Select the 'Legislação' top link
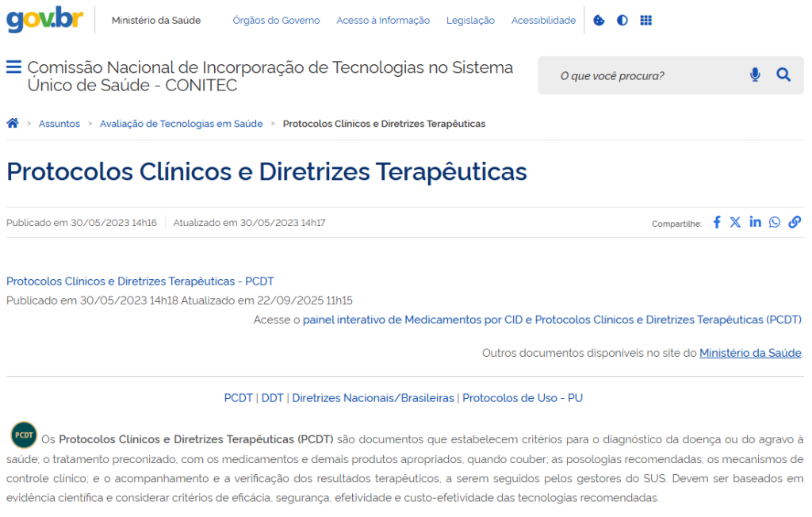812x517 pixels. coord(470,21)
